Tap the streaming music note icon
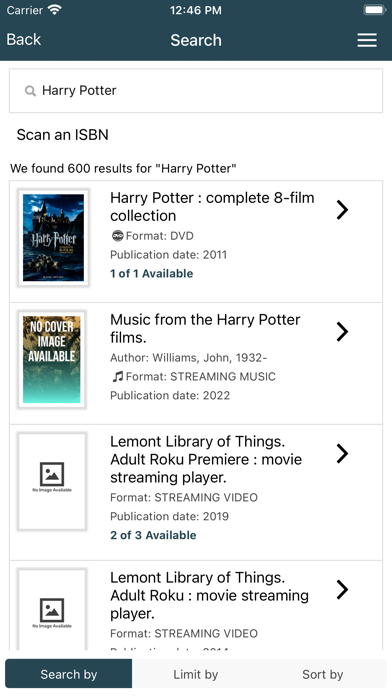The width and height of the screenshot is (392, 696). (x=117, y=376)
